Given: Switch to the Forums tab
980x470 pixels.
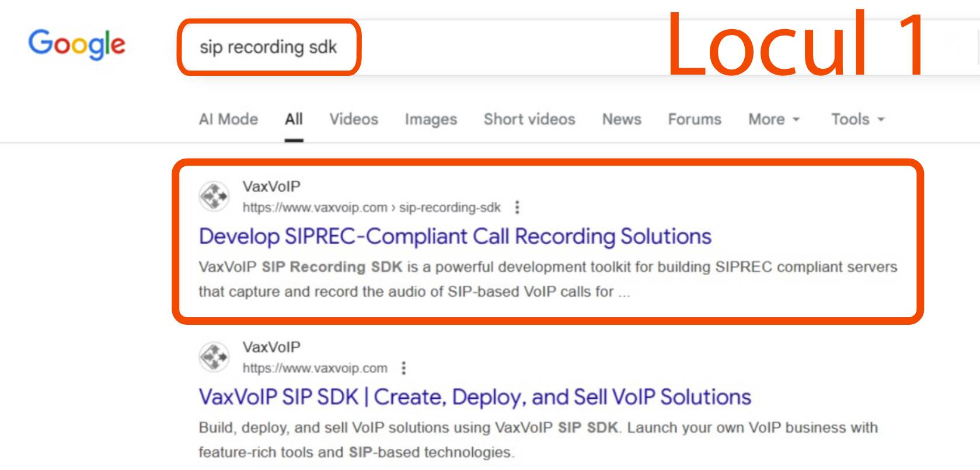Looking at the screenshot, I should [x=695, y=119].
